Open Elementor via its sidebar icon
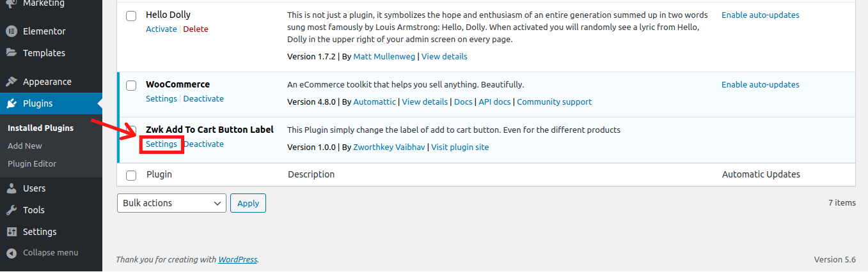The height and width of the screenshot is (272, 868). tap(11, 31)
